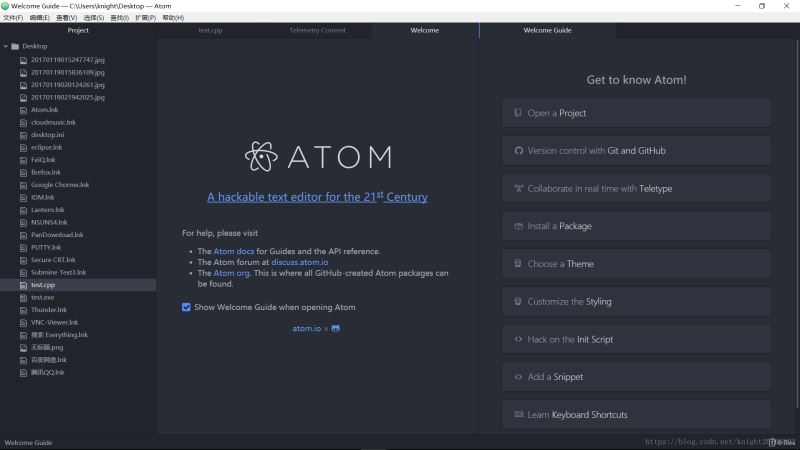Expand Version control with Git and GitHub
This screenshot has height=450, width=800.
click(x=636, y=151)
